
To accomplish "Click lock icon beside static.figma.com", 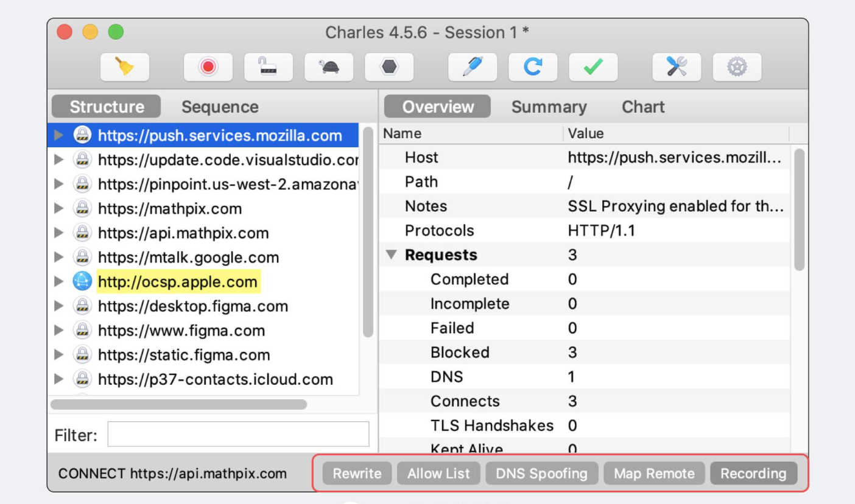I will (x=82, y=354).
